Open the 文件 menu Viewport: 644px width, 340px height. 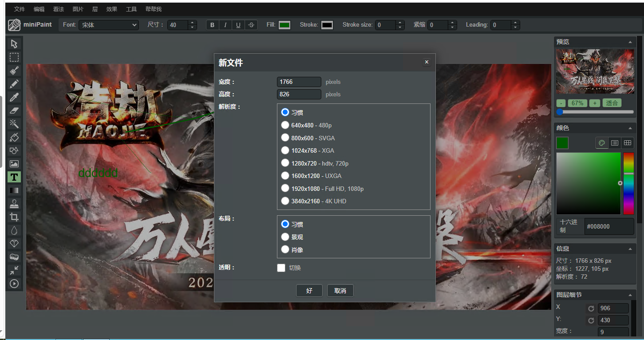point(20,9)
